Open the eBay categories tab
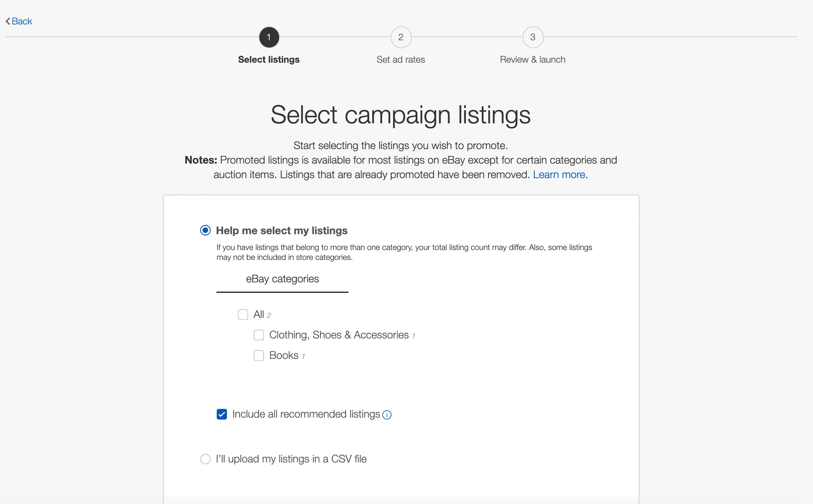 tap(282, 279)
